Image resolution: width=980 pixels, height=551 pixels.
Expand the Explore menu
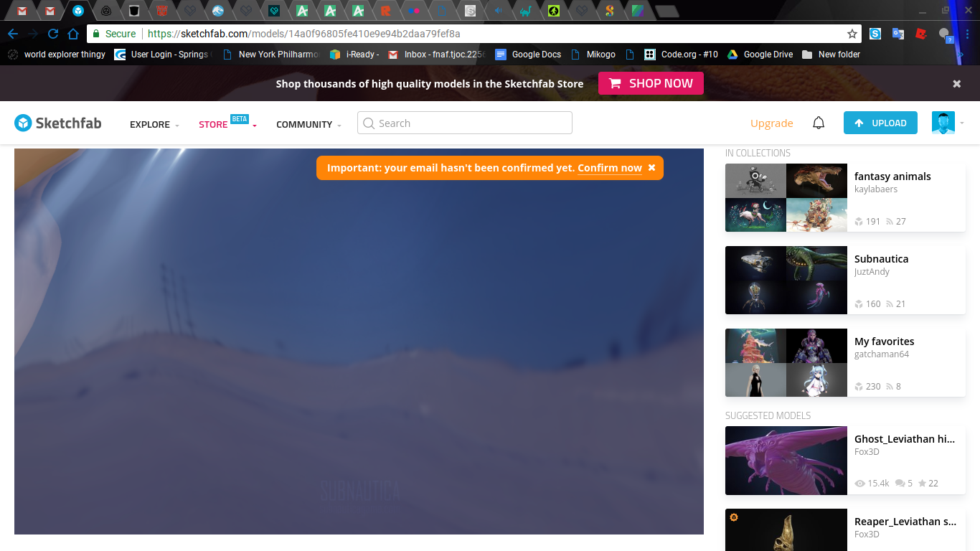[154, 124]
